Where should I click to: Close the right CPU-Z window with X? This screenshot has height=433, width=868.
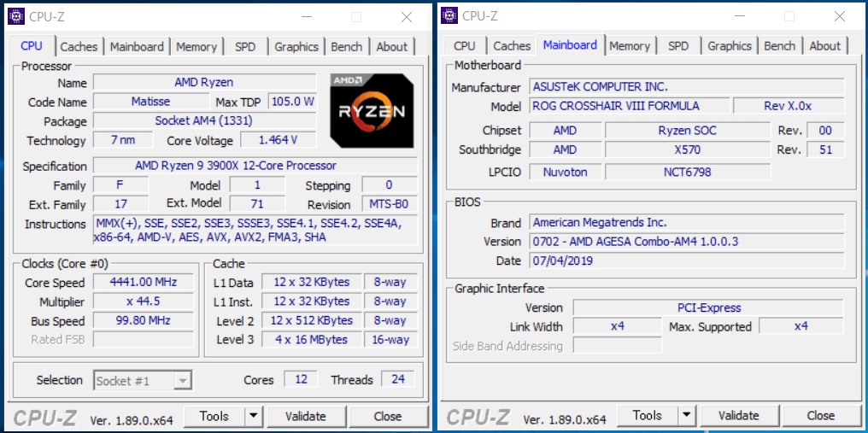(x=839, y=16)
